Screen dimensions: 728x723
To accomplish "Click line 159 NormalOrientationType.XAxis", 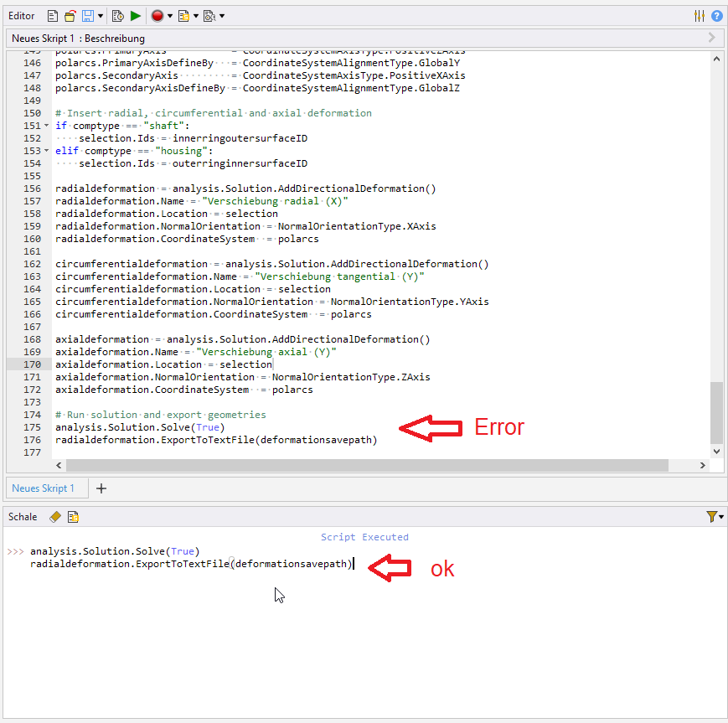I will [x=357, y=226].
